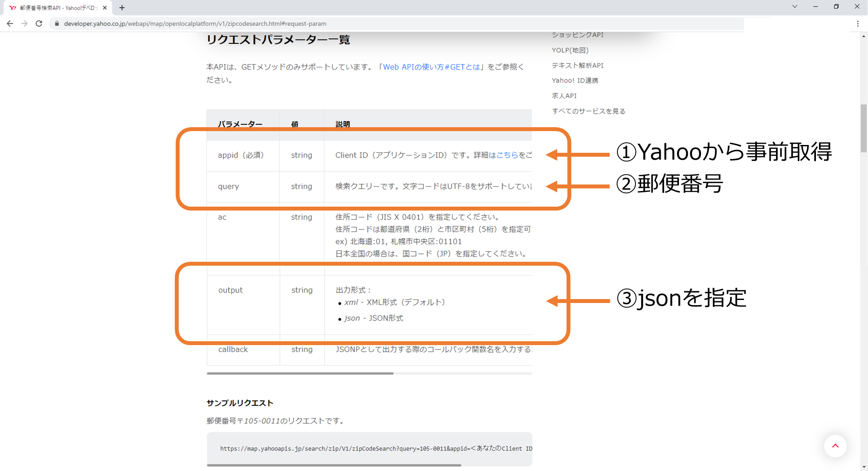Click the Yahoo! ID連携 link

pos(576,80)
